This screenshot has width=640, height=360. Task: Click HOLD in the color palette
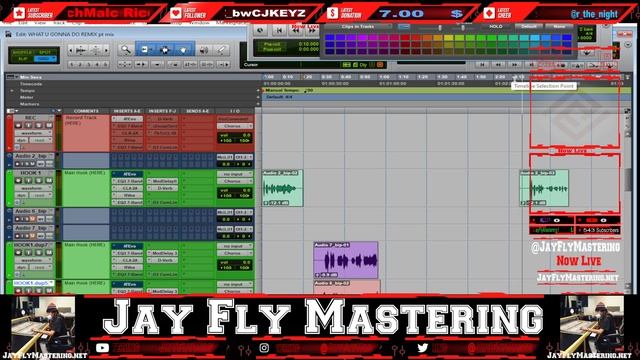click(496, 27)
